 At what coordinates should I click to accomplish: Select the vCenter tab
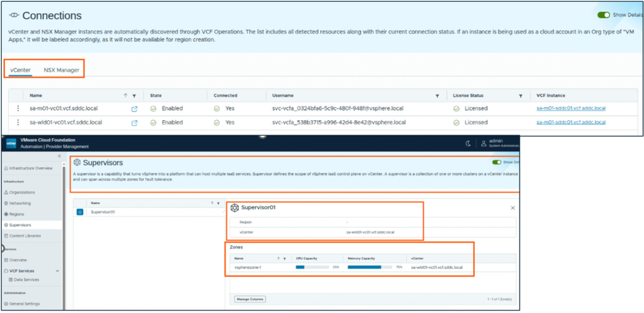coord(21,70)
